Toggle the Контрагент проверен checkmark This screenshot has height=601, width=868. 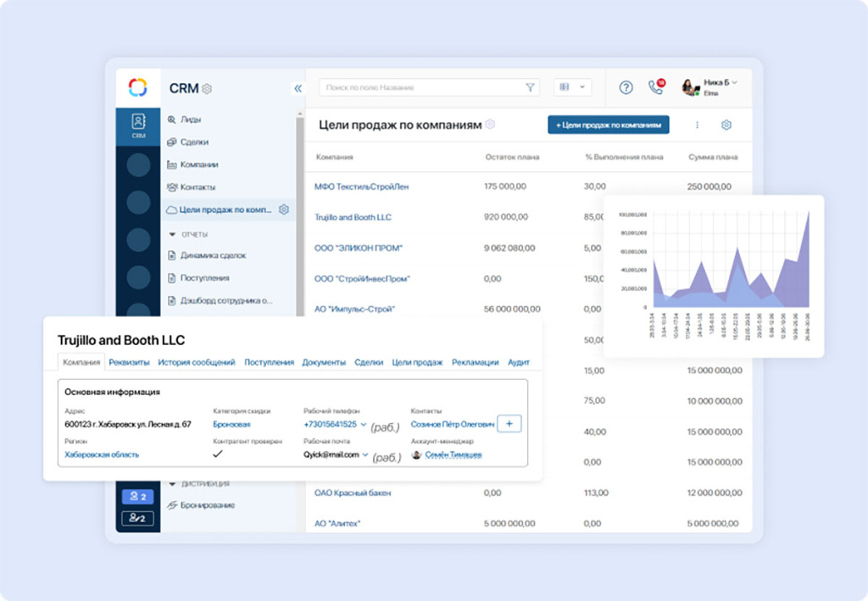coord(218,454)
